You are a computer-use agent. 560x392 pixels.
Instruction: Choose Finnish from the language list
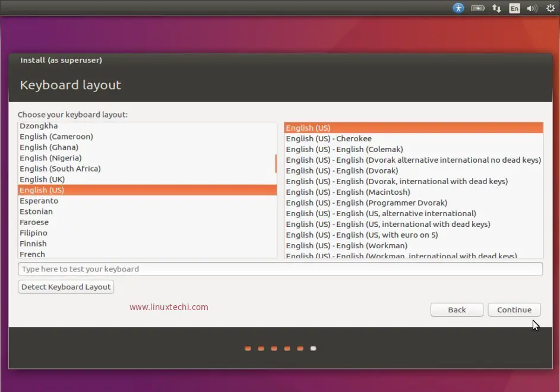click(x=147, y=244)
